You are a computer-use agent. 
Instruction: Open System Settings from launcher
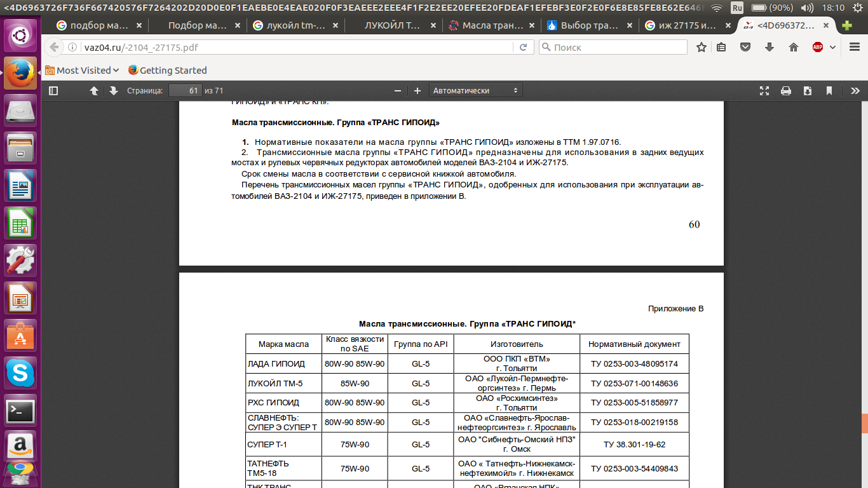(x=20, y=261)
